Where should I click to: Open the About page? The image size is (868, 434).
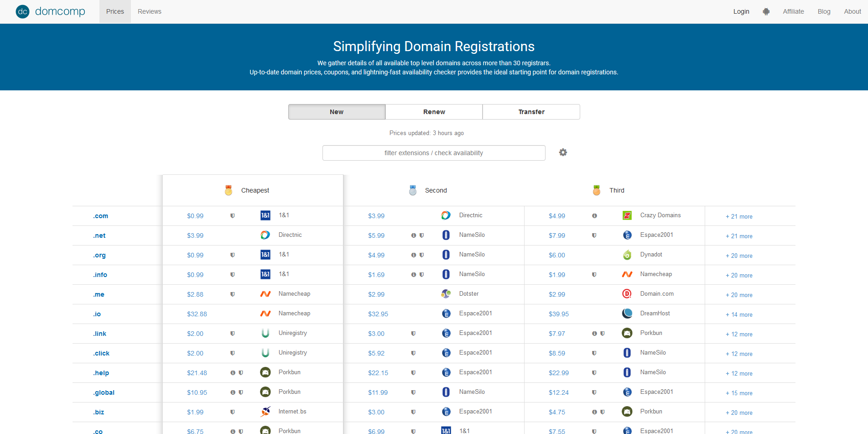coord(852,11)
